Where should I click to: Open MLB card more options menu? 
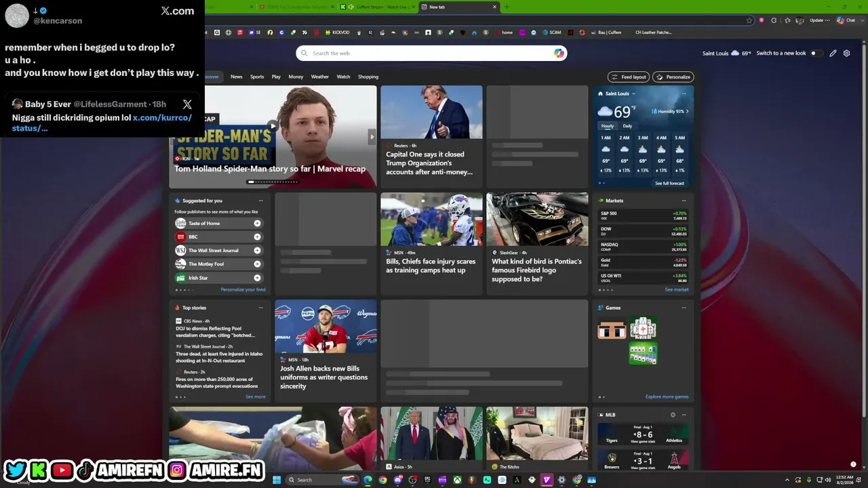tap(684, 415)
